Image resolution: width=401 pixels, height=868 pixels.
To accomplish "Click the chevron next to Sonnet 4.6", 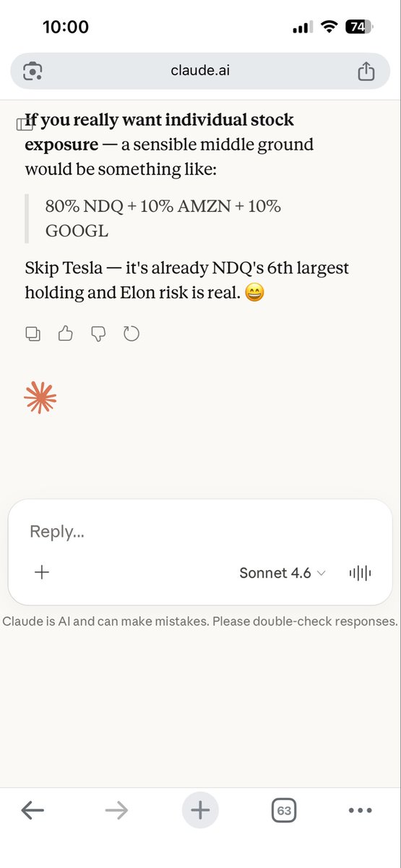I will pos(322,573).
